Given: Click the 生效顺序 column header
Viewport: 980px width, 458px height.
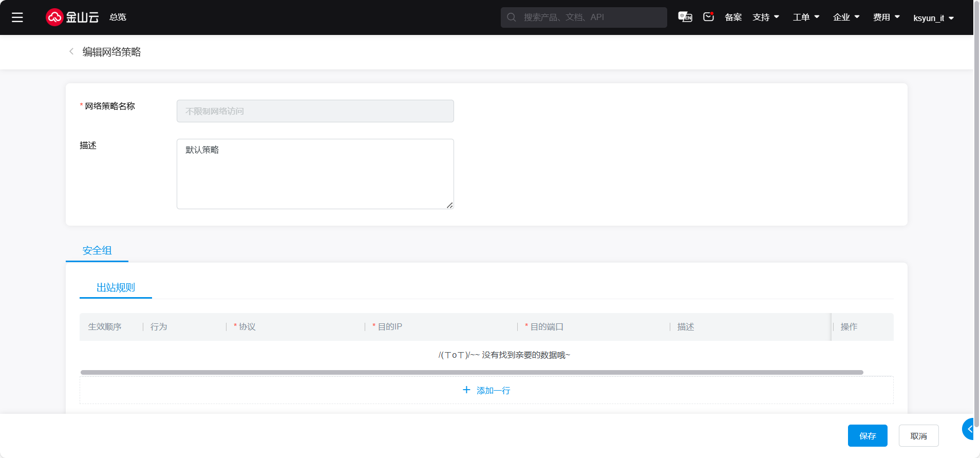Looking at the screenshot, I should tap(105, 327).
